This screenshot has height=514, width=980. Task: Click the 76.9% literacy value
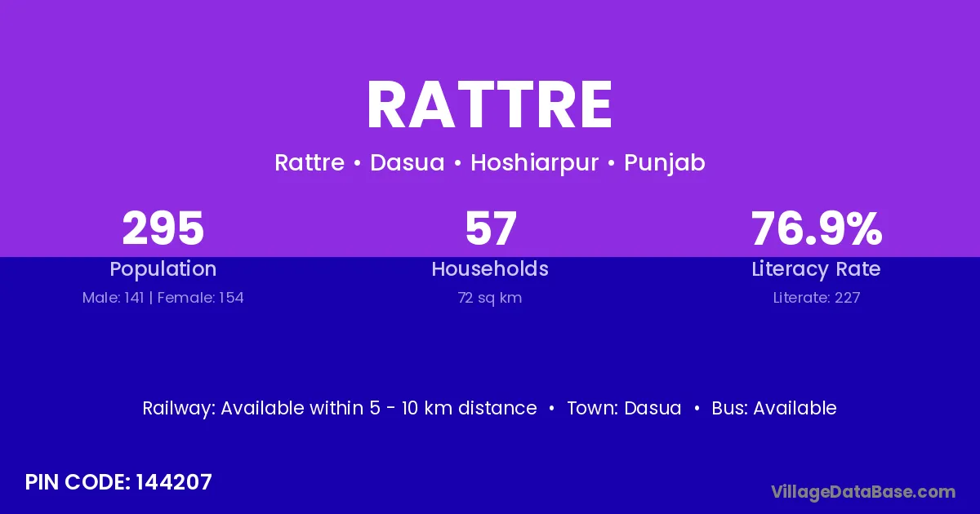(x=816, y=228)
